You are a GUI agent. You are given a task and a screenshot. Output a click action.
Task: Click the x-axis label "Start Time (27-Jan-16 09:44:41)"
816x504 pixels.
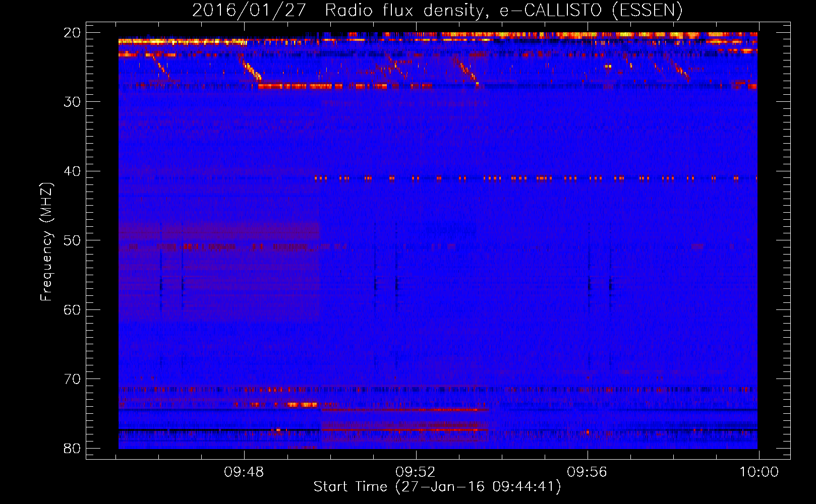(x=437, y=487)
